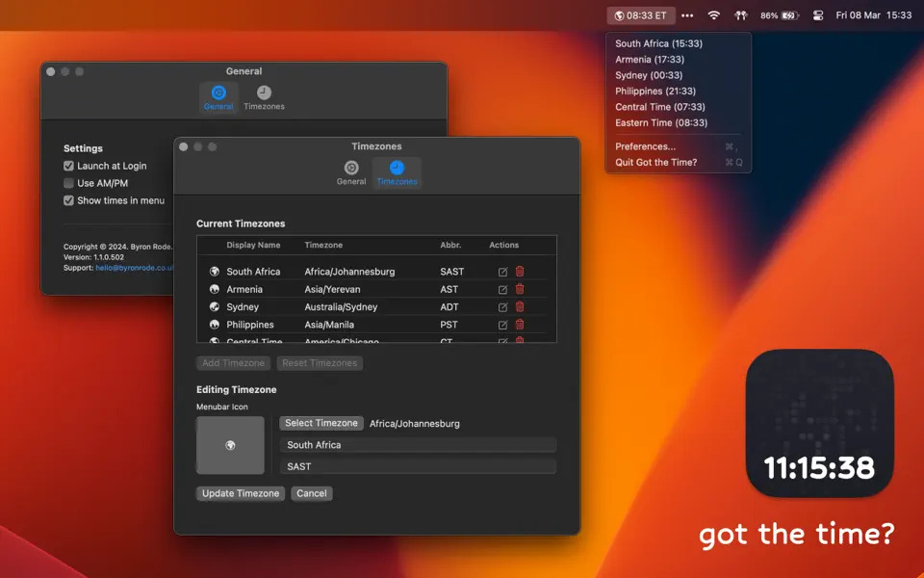924x578 pixels.
Task: Open Preferences... from the menu
Action: coord(679,146)
